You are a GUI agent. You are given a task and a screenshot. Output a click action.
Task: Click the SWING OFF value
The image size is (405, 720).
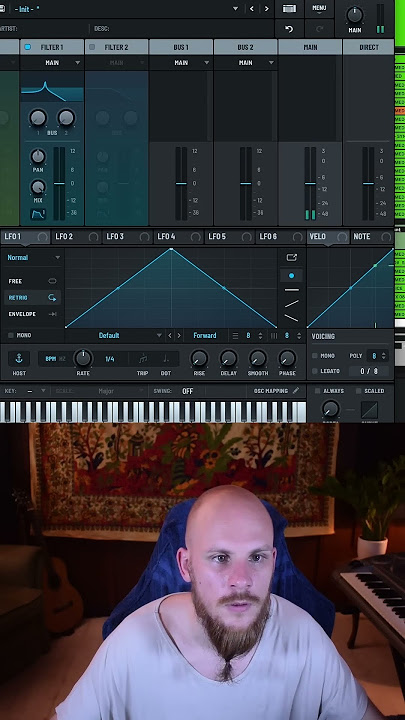187,391
